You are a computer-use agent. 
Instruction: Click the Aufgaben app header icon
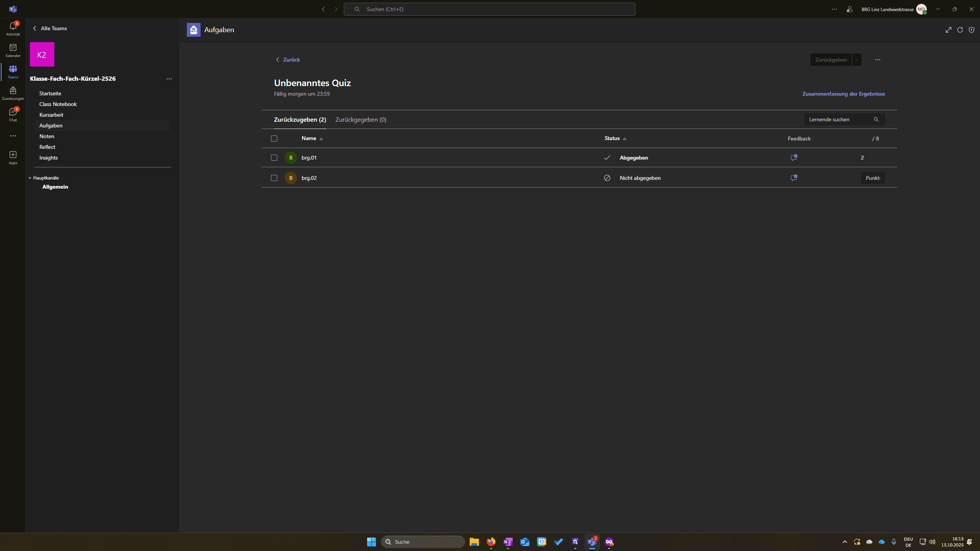(194, 30)
